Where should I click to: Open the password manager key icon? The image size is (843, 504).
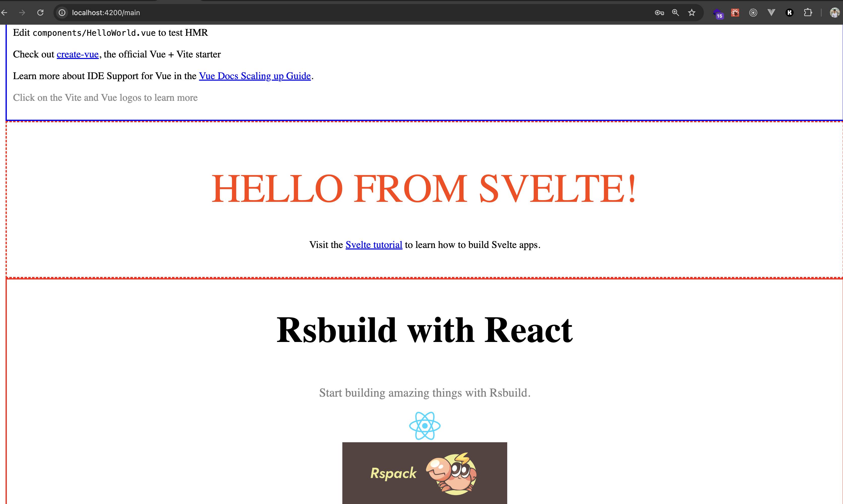(x=659, y=13)
